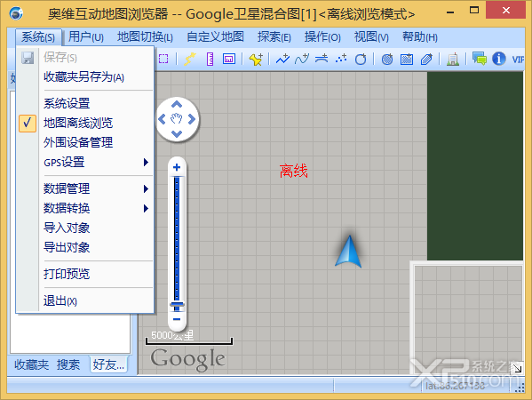Open 外围设备管理 menu item
532x400 pixels.
[85, 142]
